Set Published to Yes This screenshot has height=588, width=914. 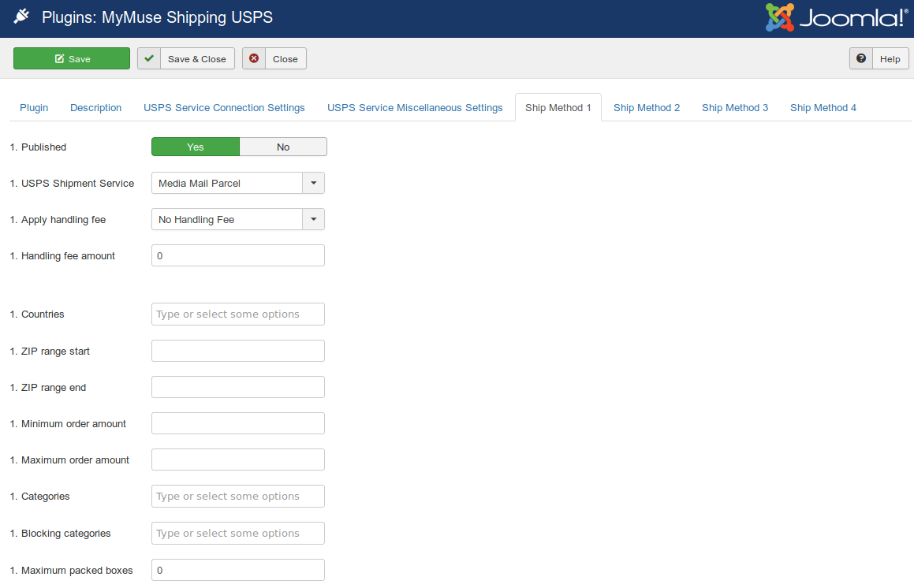coord(195,147)
